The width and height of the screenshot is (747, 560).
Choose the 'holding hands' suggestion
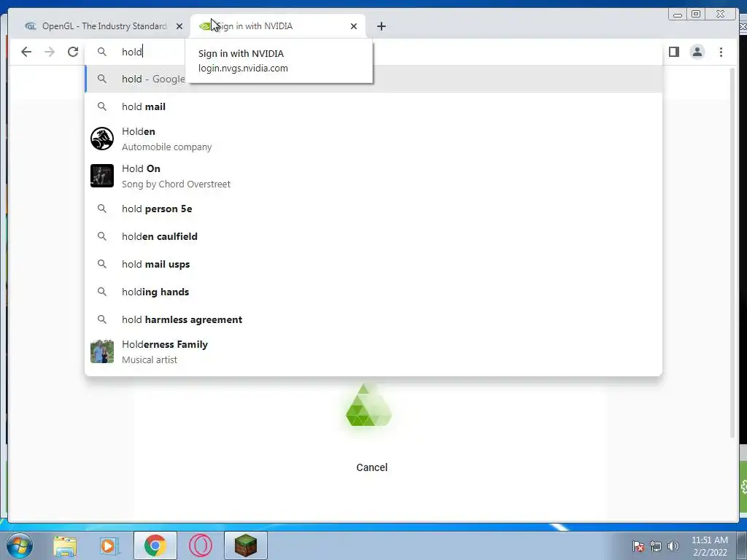tap(373, 292)
